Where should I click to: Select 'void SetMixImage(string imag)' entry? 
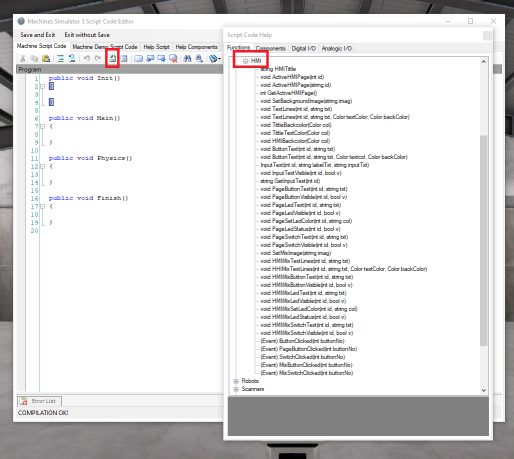[x=295, y=253]
